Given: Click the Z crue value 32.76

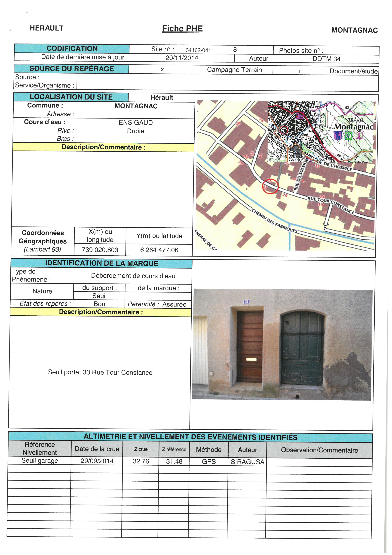Looking at the screenshot, I should click(141, 461).
